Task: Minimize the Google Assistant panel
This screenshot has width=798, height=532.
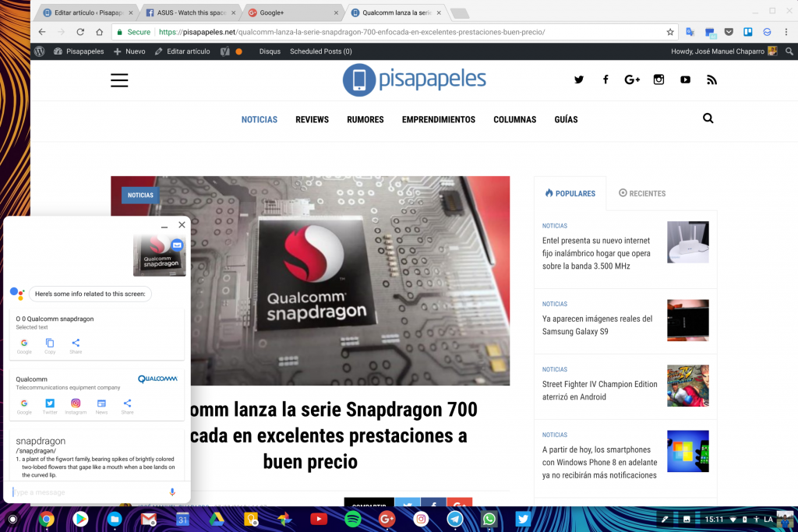Action: point(164,225)
